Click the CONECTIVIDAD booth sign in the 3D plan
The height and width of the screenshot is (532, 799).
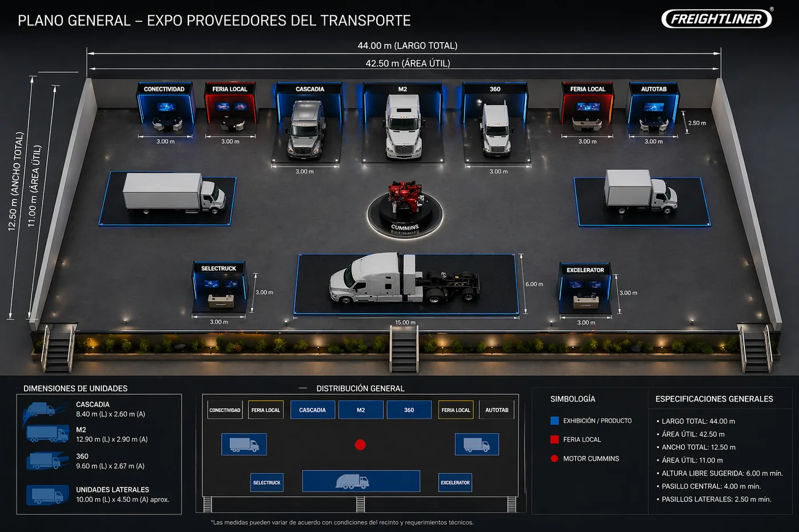click(x=164, y=89)
